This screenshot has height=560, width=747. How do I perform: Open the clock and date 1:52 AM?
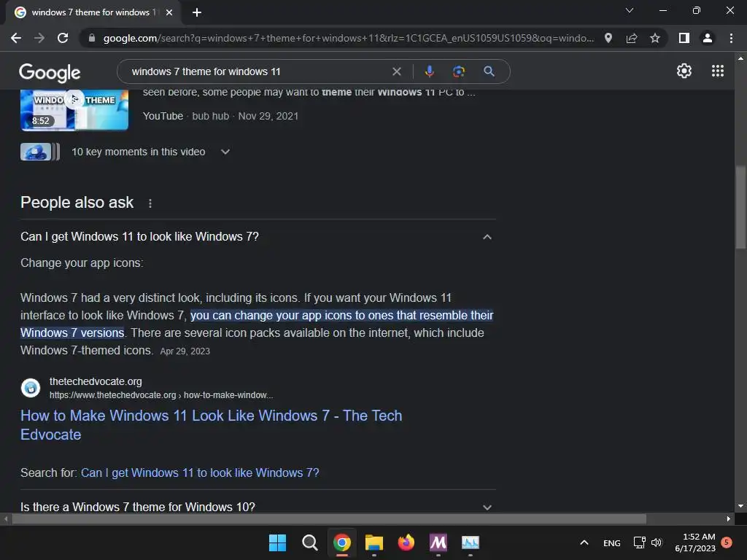[x=695, y=542]
